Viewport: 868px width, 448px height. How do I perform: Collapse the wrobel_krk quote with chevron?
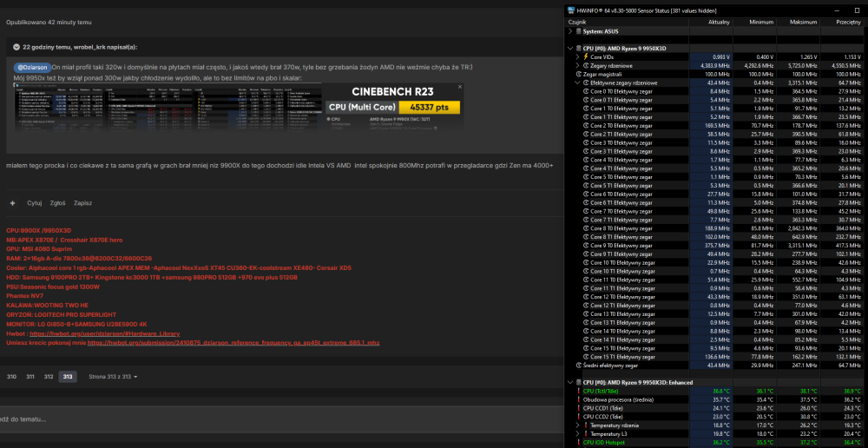pos(16,47)
